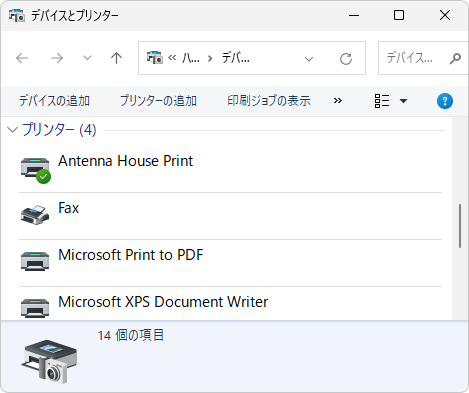Viewport: 469px width, 393px height.
Task: Change view with the view layout icon
Action: coord(382,101)
